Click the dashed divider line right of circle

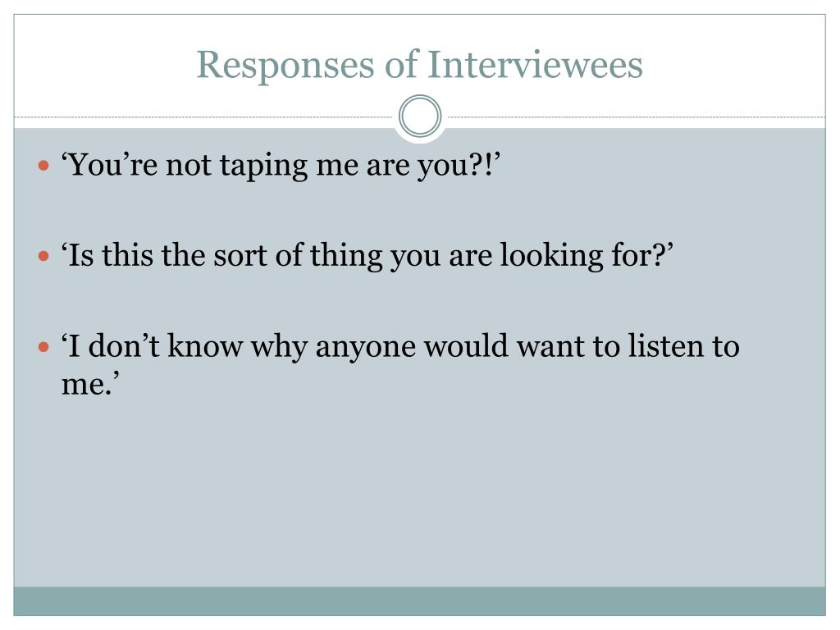tap(634, 116)
